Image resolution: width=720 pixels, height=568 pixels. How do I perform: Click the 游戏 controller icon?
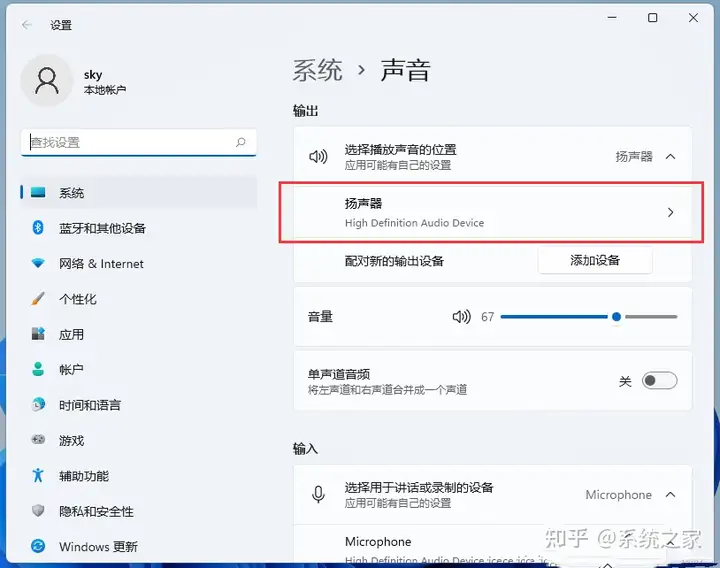pos(38,440)
